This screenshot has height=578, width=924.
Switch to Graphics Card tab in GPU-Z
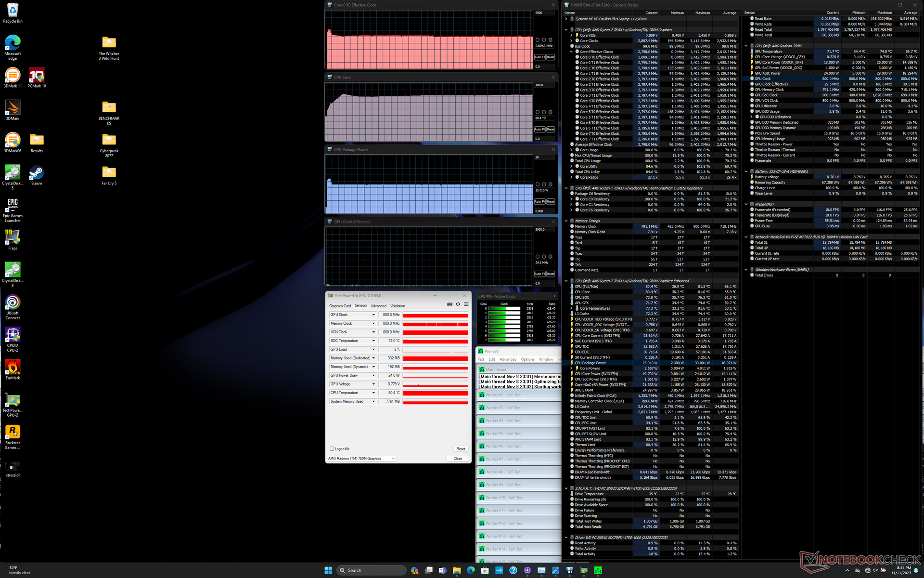pos(340,306)
